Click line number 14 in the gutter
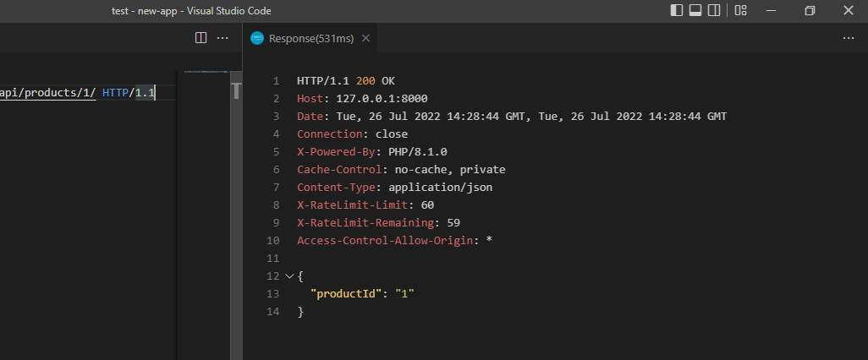This screenshot has width=868, height=360. [x=273, y=311]
